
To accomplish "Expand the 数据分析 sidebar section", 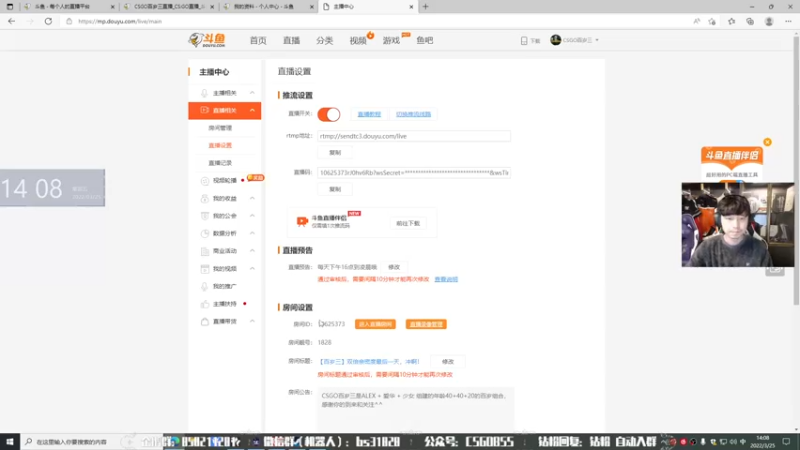I will click(x=252, y=233).
